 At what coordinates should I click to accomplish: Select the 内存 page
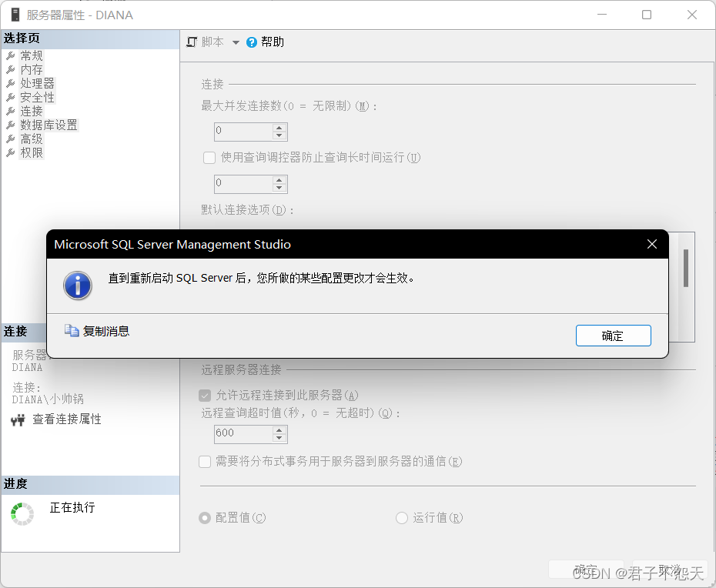click(x=32, y=69)
